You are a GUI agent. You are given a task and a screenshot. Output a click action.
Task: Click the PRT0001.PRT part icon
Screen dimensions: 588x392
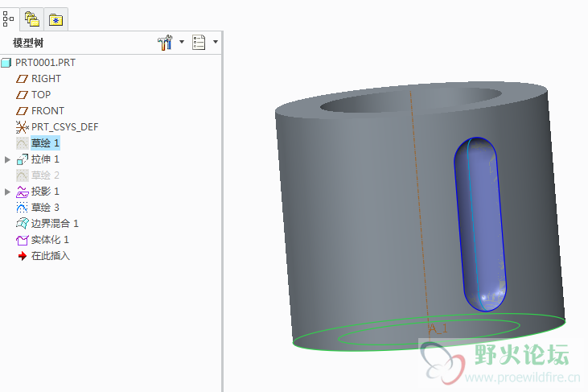6,63
